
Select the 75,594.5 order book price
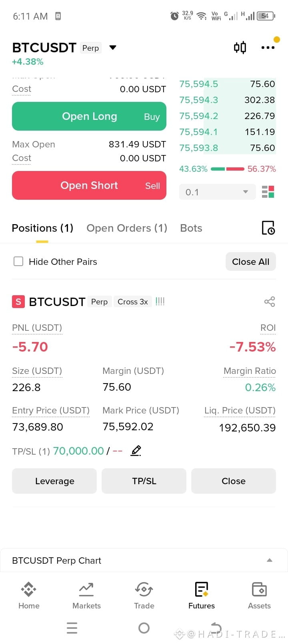(199, 84)
